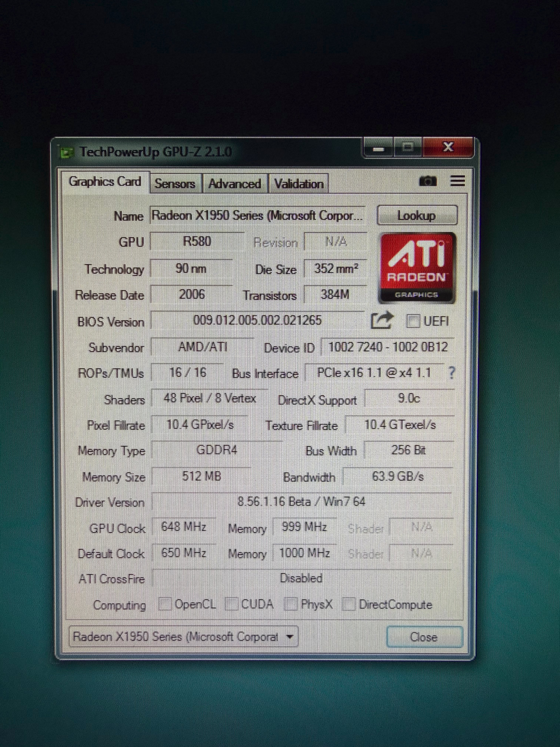Click the 'ROPs/TMUs' label
This screenshot has height=747, width=560.
click(x=111, y=373)
